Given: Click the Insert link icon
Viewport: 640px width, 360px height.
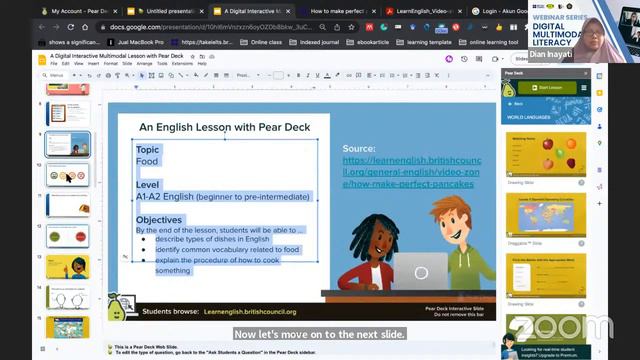Looking at the screenshot, I should click(349, 76).
